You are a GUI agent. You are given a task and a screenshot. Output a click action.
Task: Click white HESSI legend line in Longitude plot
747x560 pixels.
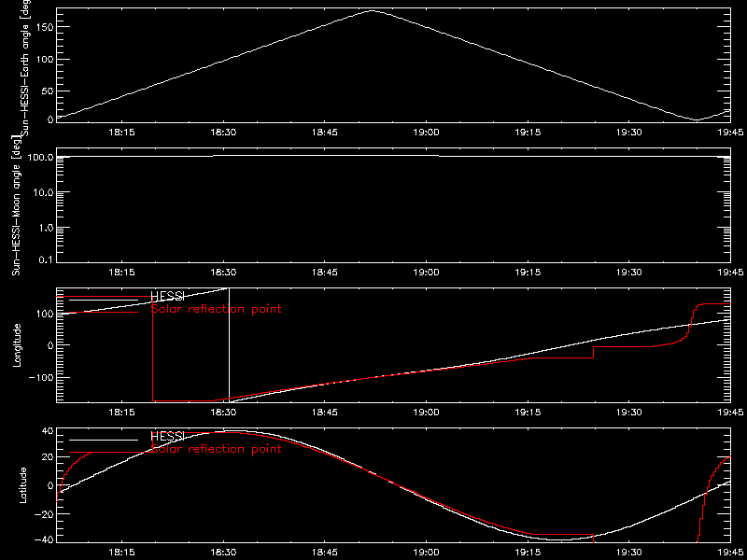[104, 300]
